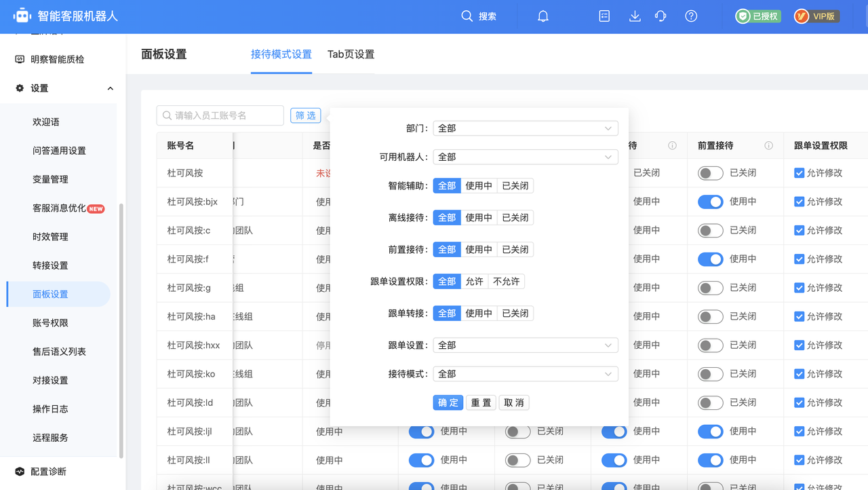
Task: Click the 取消 button
Action: pyautogui.click(x=514, y=402)
